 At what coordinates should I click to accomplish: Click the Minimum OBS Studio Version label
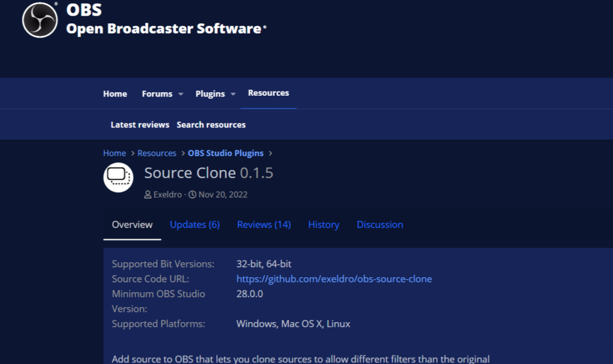pyautogui.click(x=158, y=302)
